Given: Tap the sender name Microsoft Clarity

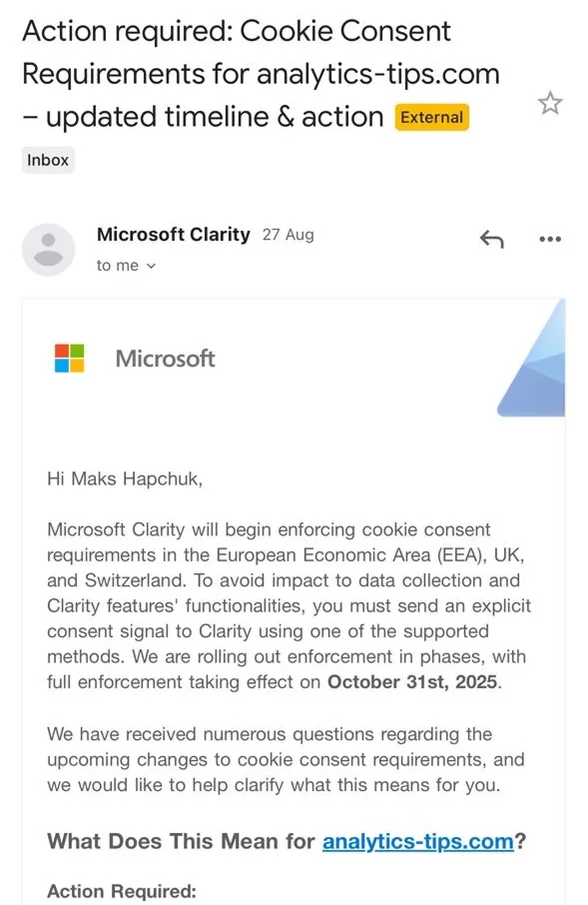Looking at the screenshot, I should click(x=173, y=235).
